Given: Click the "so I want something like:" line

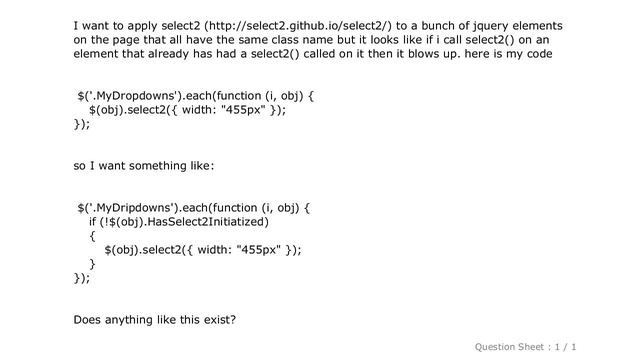Looking at the screenshot, I should coord(144,166).
